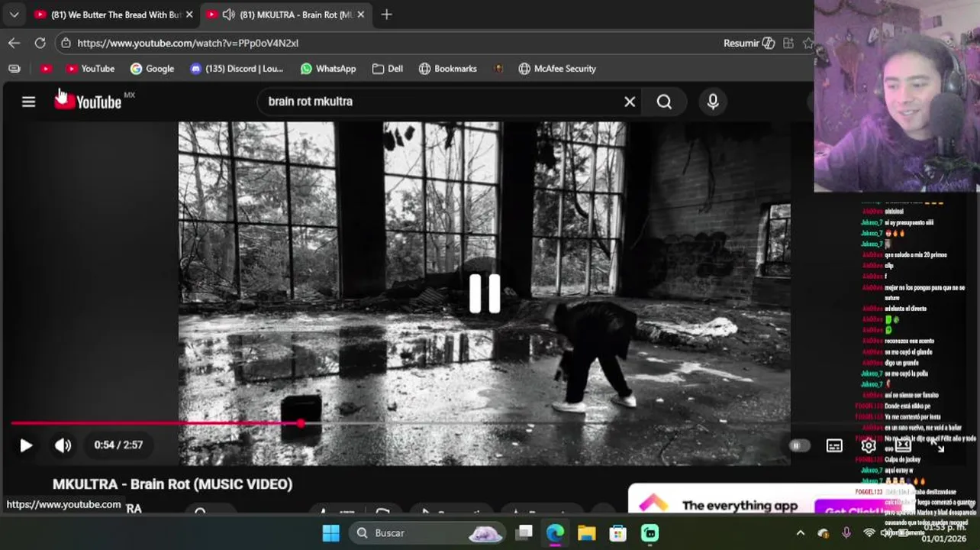Open the unlabeled YouTube icon favorite

(x=46, y=69)
